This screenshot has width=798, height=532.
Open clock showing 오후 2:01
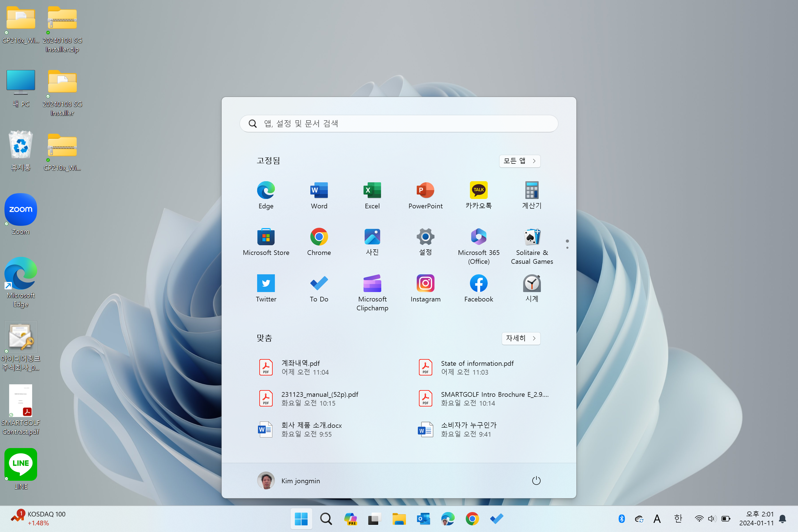point(756,519)
